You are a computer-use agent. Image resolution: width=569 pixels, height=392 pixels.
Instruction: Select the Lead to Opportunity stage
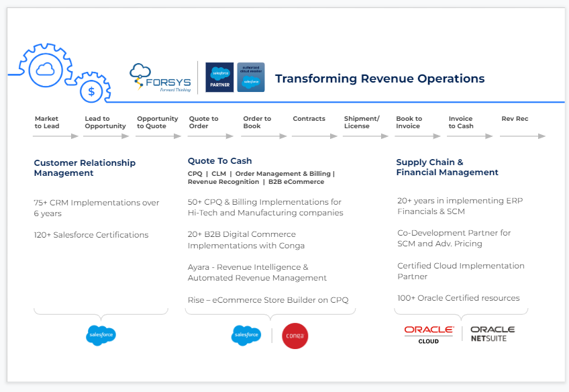pyautogui.click(x=105, y=122)
